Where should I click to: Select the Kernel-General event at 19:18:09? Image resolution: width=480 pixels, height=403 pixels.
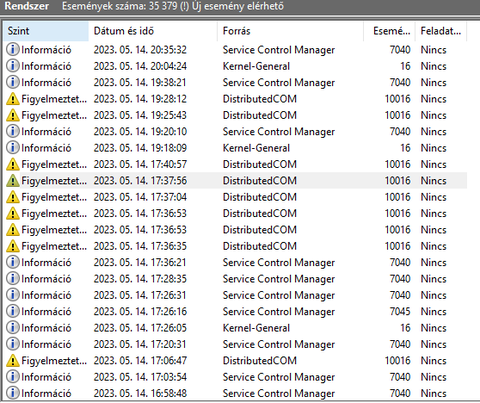pyautogui.click(x=235, y=148)
